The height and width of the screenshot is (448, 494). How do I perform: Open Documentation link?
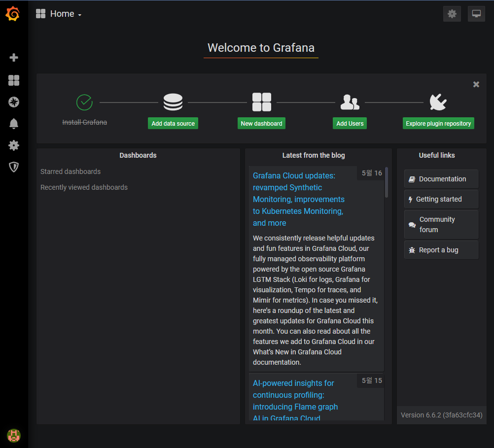pyautogui.click(x=441, y=179)
